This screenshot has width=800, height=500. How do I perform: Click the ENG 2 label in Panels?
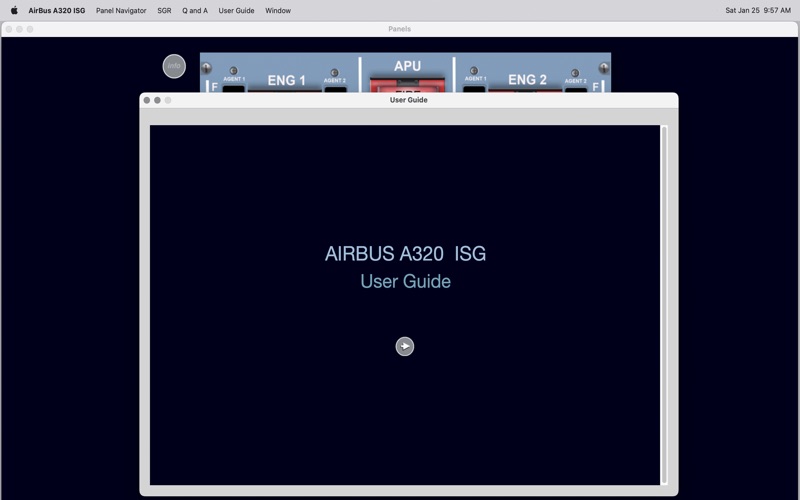pyautogui.click(x=527, y=80)
